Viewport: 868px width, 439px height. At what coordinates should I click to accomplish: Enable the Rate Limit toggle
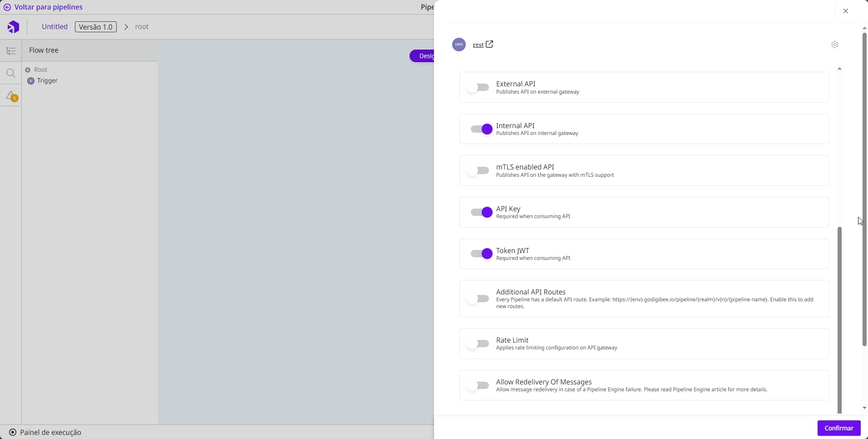478,344
